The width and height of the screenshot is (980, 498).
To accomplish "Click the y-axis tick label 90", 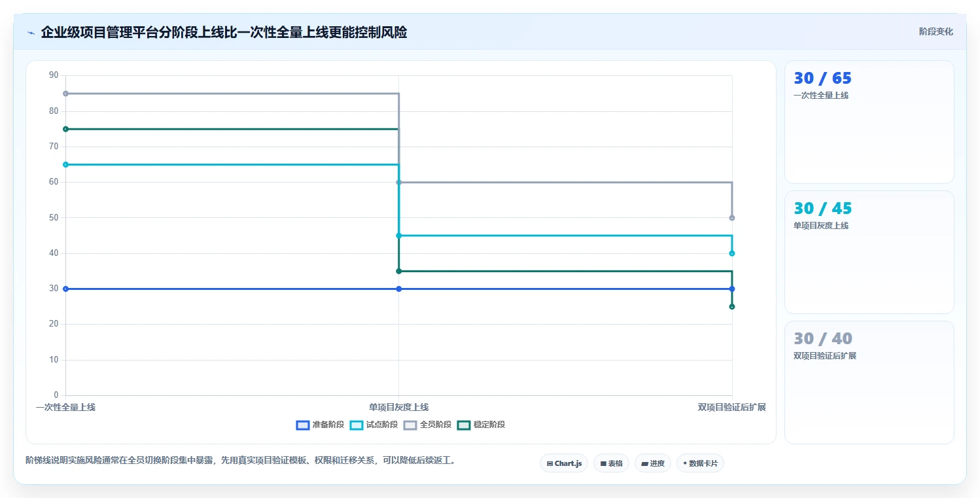I will (x=54, y=75).
